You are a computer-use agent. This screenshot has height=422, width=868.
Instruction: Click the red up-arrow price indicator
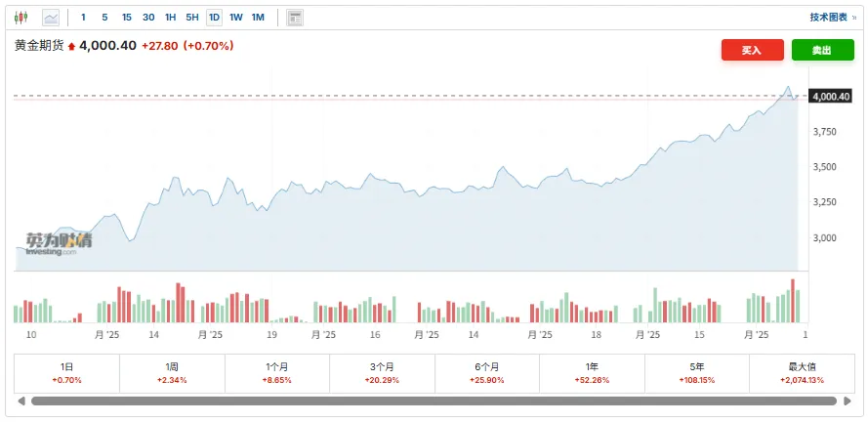(71, 46)
